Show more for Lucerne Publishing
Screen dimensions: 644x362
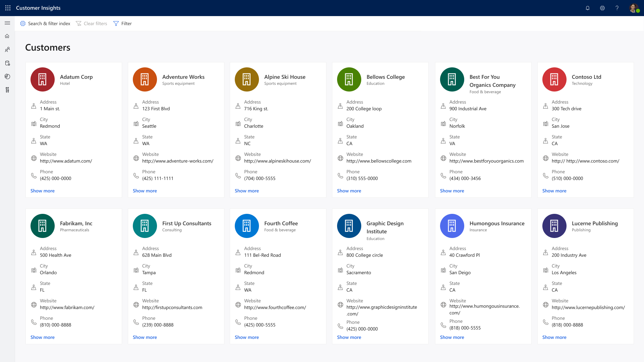(x=554, y=337)
